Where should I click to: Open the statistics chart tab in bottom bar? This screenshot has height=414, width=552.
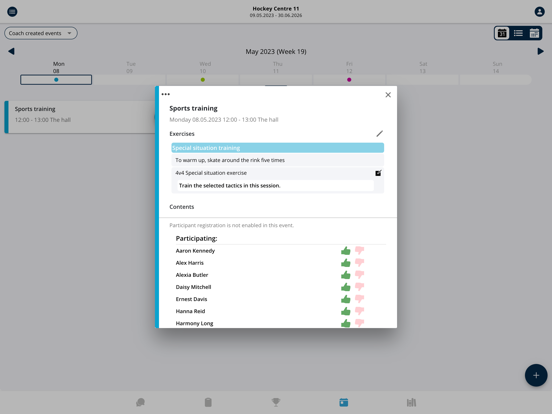click(411, 402)
